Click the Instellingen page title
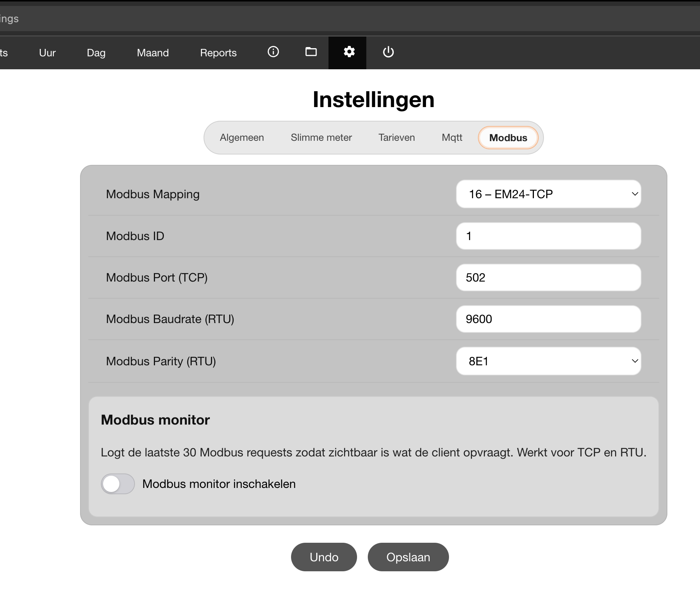 pyautogui.click(x=373, y=100)
